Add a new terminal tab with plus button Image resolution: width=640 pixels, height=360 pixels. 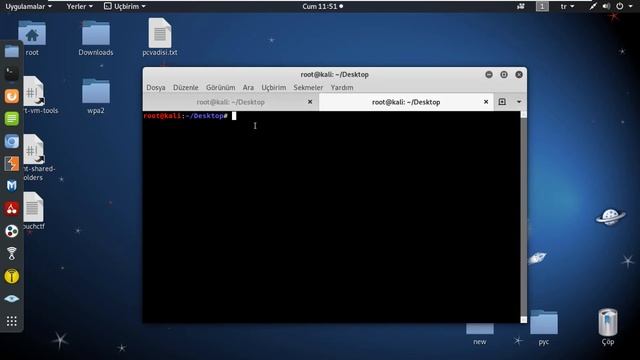click(x=502, y=102)
